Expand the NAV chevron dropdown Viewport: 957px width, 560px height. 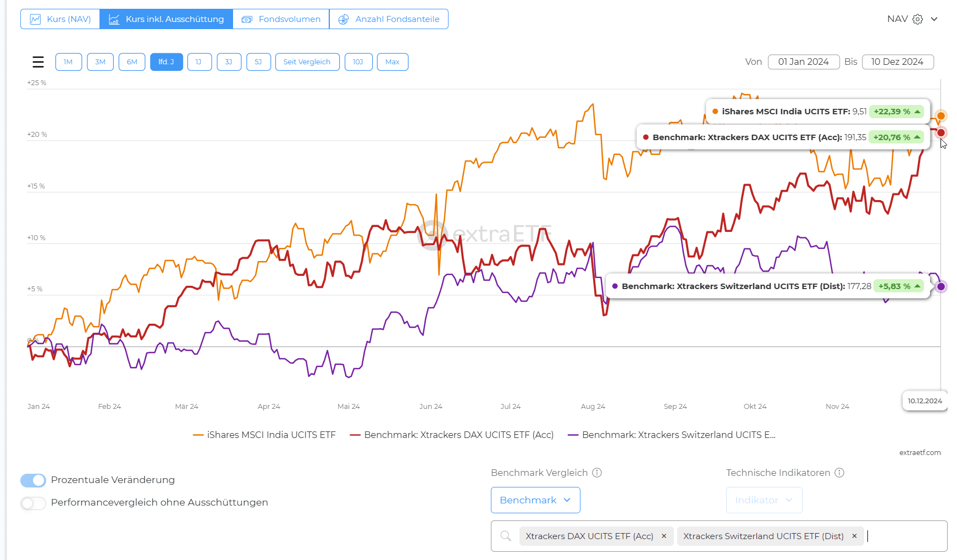pos(934,19)
